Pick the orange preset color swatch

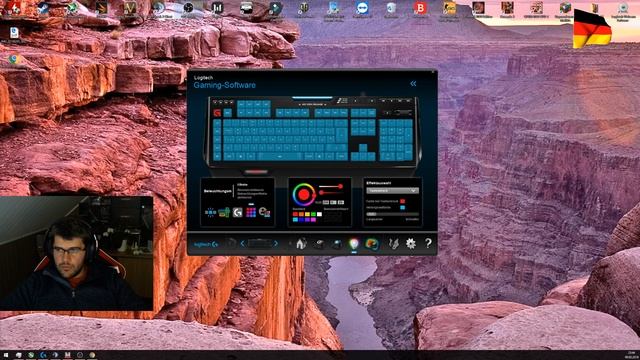pyautogui.click(x=301, y=214)
